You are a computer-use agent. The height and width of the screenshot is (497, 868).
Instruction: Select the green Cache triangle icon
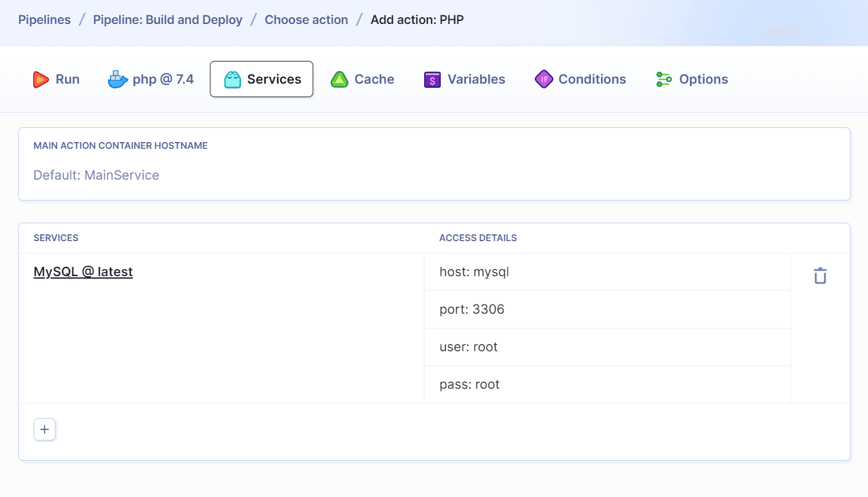(339, 79)
